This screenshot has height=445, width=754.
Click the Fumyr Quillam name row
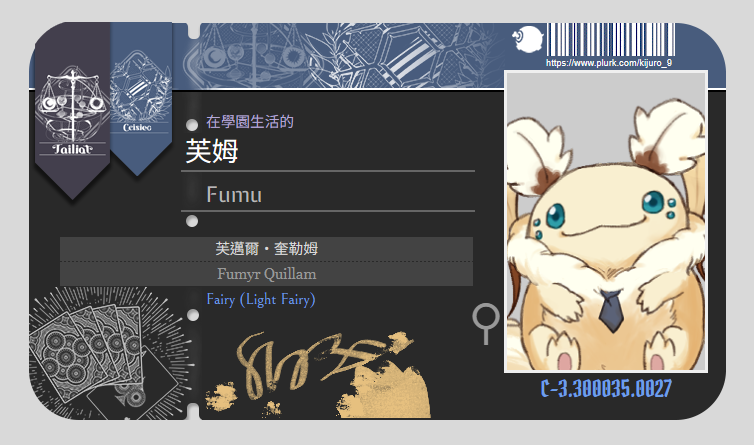click(x=266, y=274)
